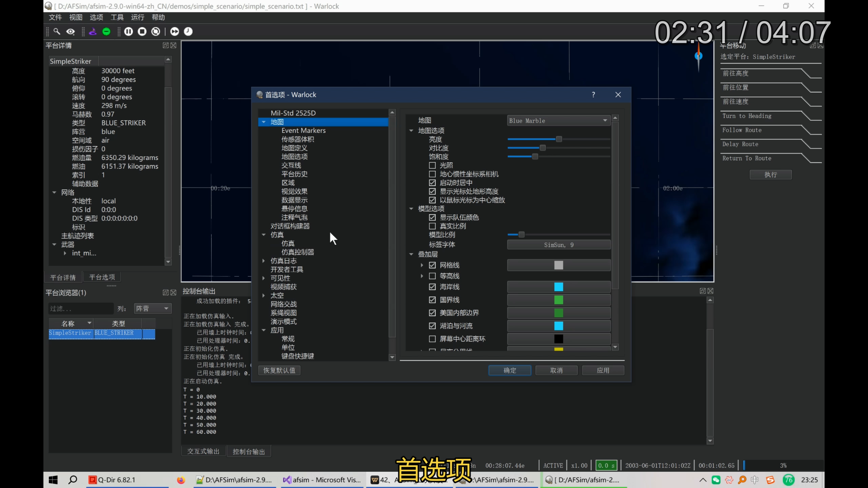Viewport: 868px width, 488px height.
Task: Collapse the 地图选项 section
Action: (x=411, y=130)
